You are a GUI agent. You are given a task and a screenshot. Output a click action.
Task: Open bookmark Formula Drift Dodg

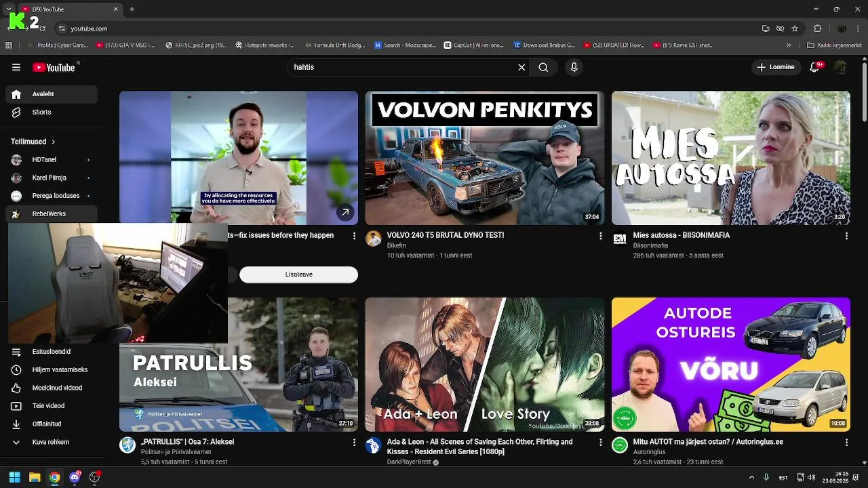point(334,45)
